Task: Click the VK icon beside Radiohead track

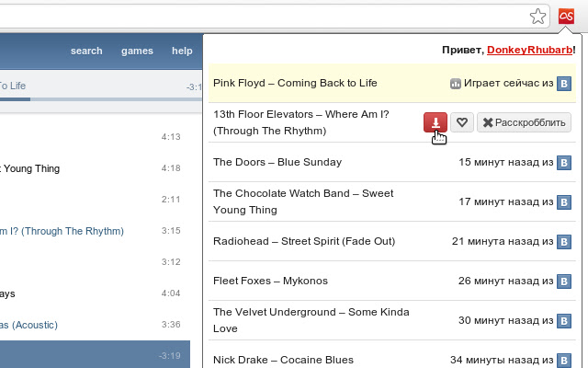Action: tap(567, 242)
